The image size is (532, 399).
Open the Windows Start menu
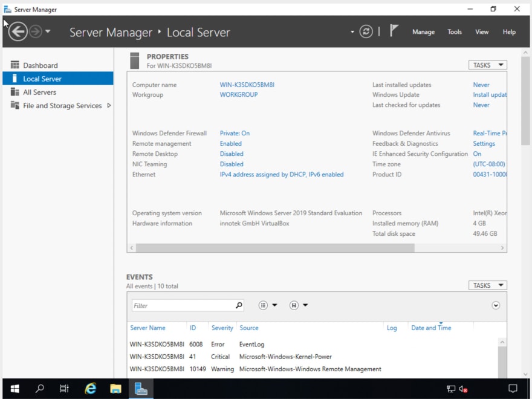click(x=15, y=389)
